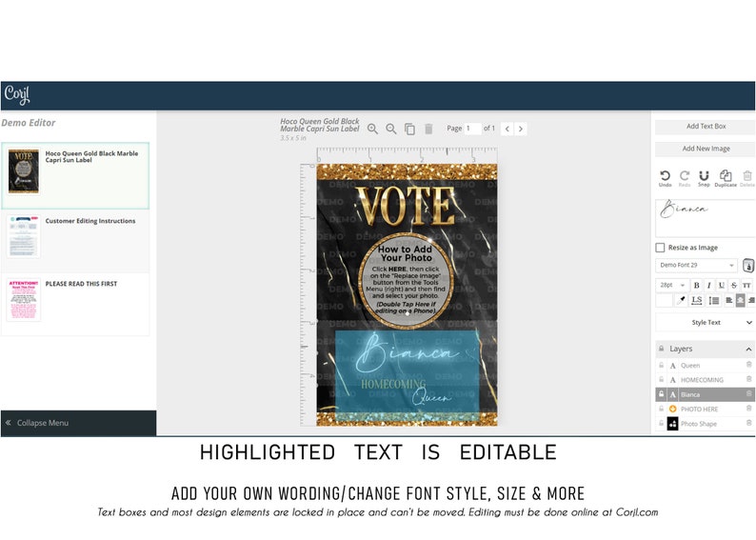Click the Redo icon
Image resolution: width=756 pixels, height=540 pixels.
tap(685, 178)
